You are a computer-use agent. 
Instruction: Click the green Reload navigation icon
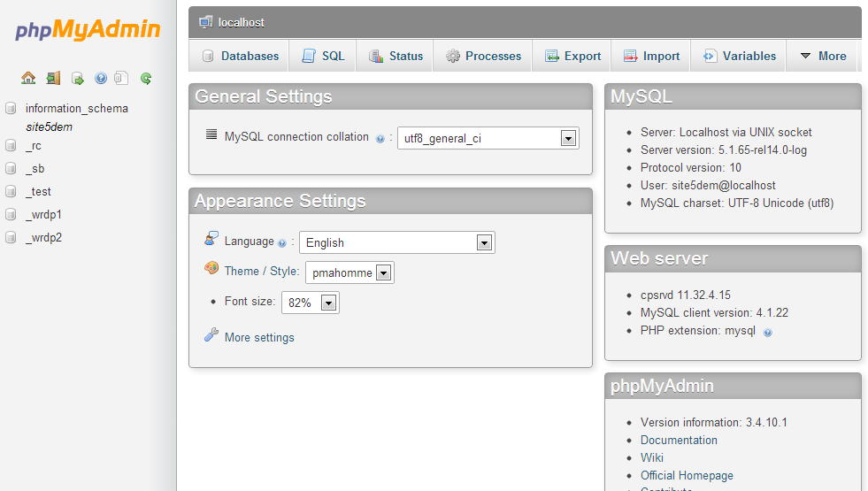[146, 79]
